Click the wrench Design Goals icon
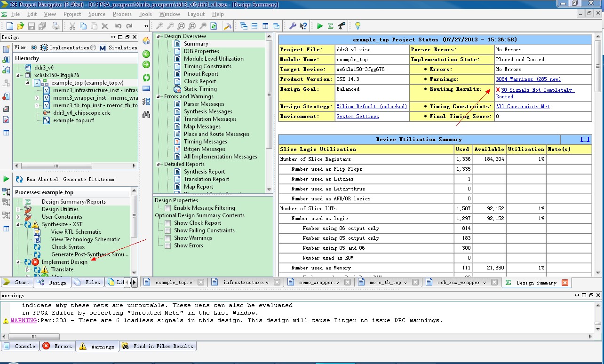604x364 pixels. [292, 26]
